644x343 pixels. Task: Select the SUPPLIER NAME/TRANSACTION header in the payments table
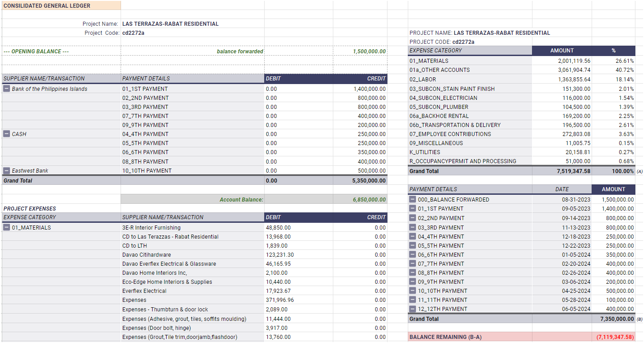tap(61, 79)
